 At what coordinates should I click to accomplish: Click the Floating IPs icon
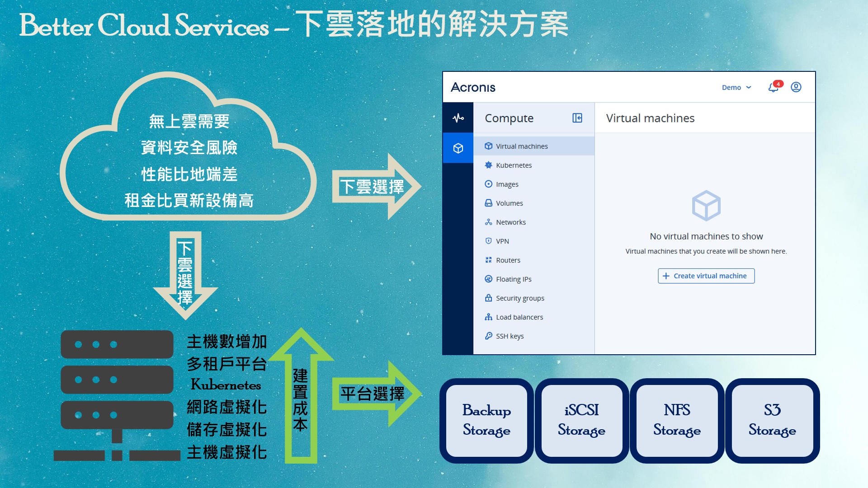[488, 279]
